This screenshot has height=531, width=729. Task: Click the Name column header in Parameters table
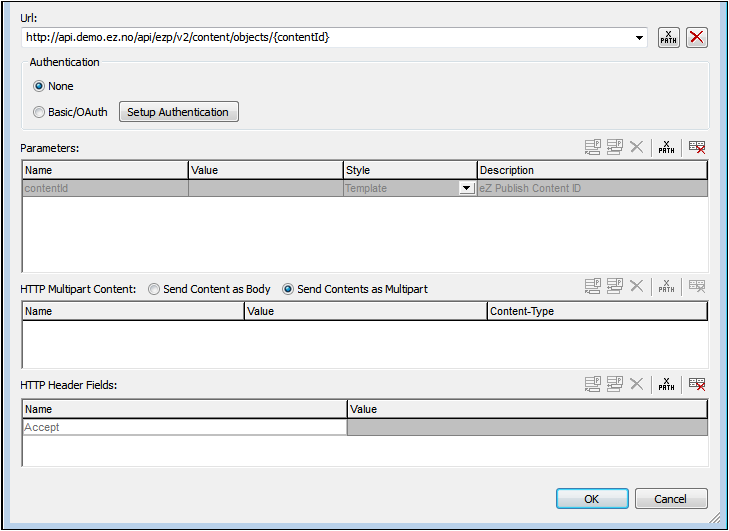pos(106,170)
